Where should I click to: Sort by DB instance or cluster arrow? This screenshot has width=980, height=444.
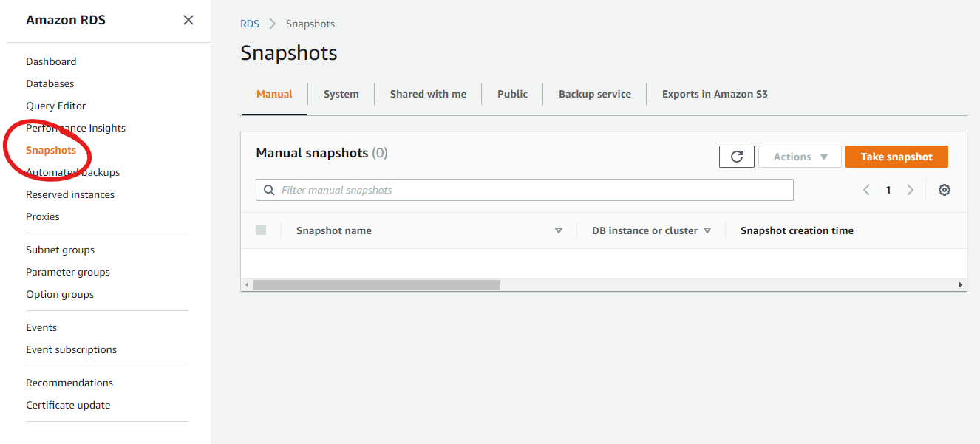point(707,230)
